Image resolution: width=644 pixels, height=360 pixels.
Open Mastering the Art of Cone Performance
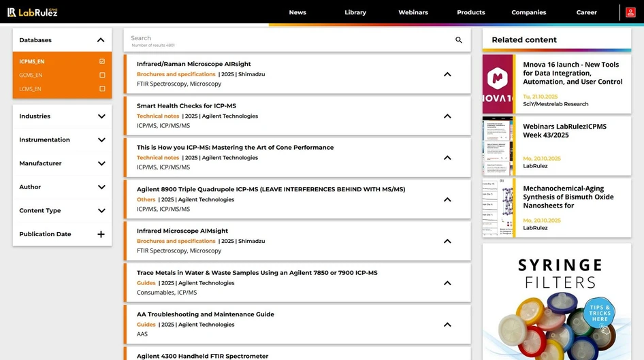[236, 148]
